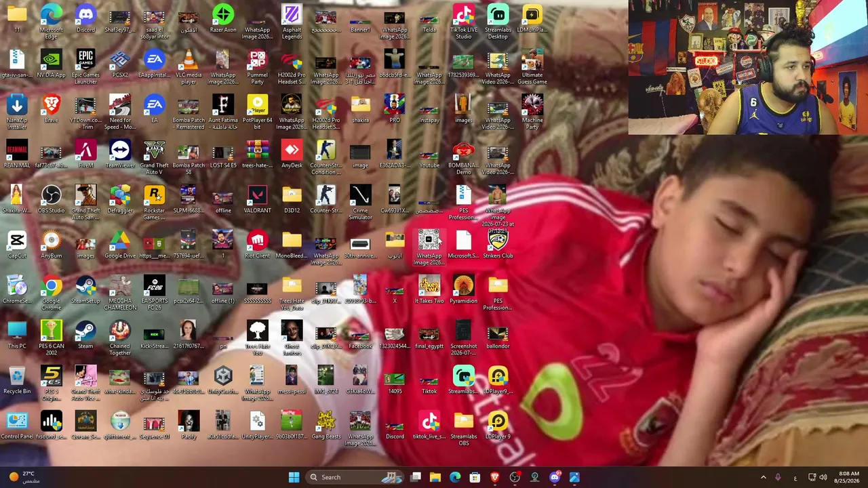Select the Epic Games Launcher icon
Viewport: 868px width, 488px height.
tap(85, 66)
